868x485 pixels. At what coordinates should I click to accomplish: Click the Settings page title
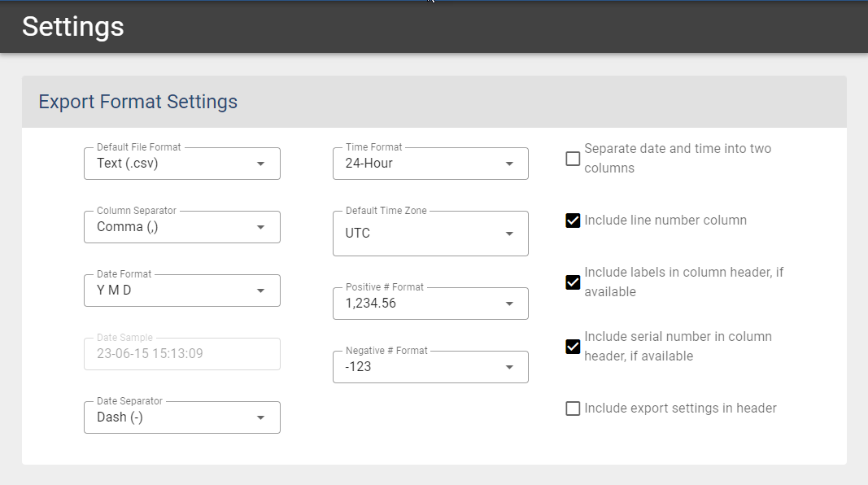(73, 27)
